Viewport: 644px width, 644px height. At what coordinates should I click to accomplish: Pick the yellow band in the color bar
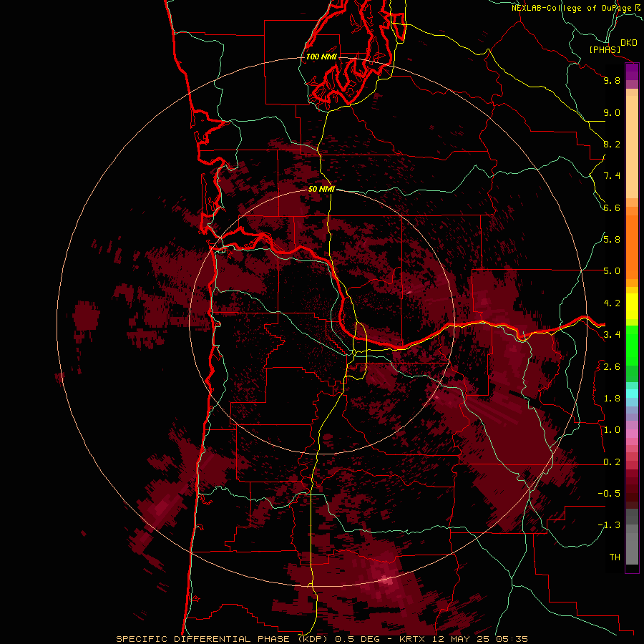[632, 306]
